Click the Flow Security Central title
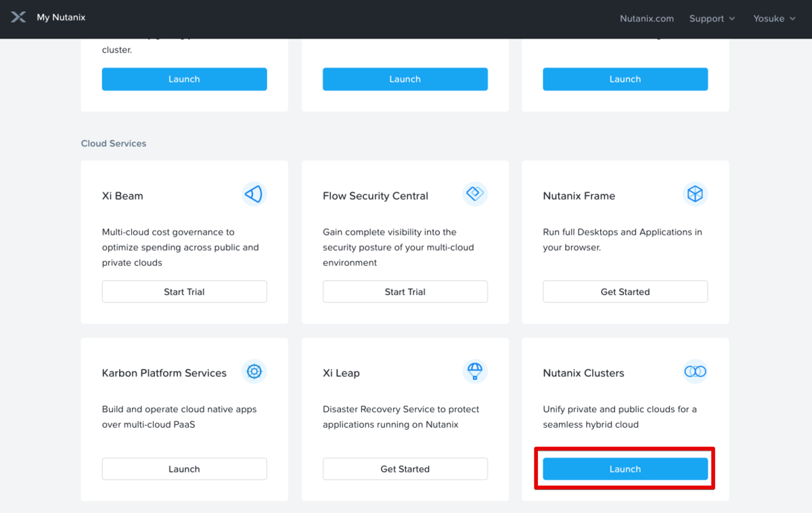The width and height of the screenshot is (812, 513). [376, 196]
